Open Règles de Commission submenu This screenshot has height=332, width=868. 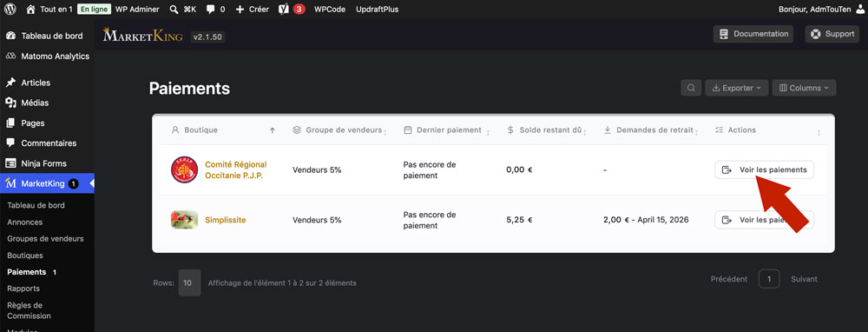click(29, 310)
